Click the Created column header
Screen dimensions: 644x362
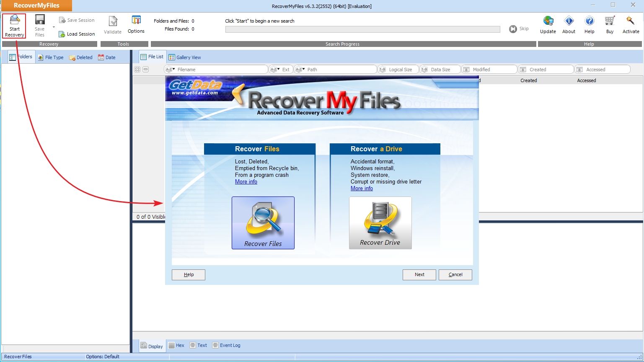click(x=528, y=80)
